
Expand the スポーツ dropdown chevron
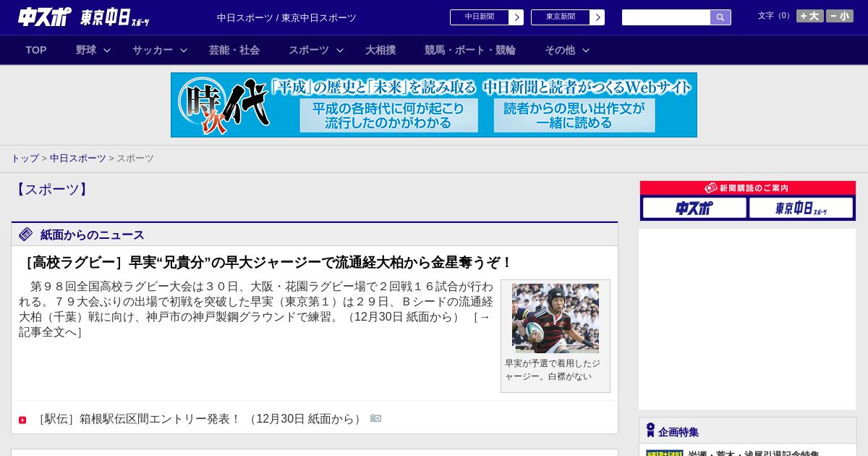point(340,50)
